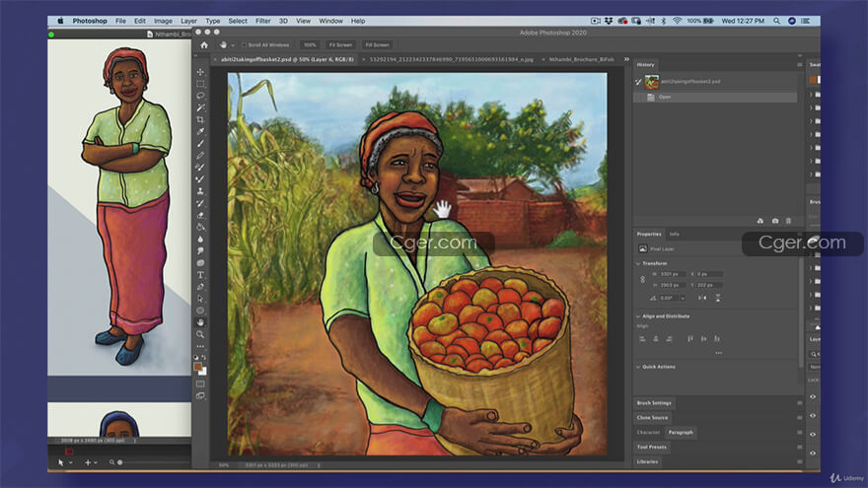
Task: Select the Type tool
Action: (200, 275)
